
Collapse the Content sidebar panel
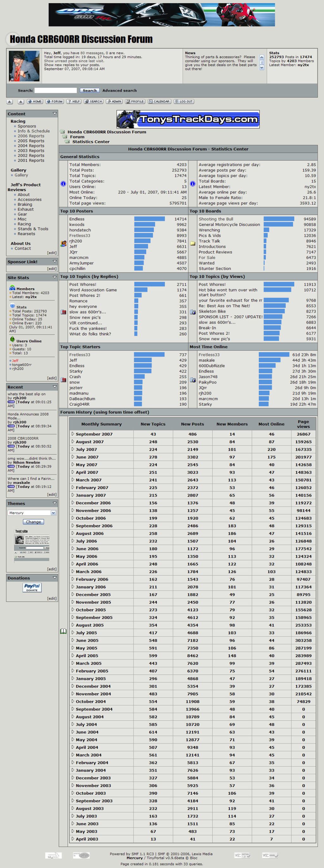point(55,113)
